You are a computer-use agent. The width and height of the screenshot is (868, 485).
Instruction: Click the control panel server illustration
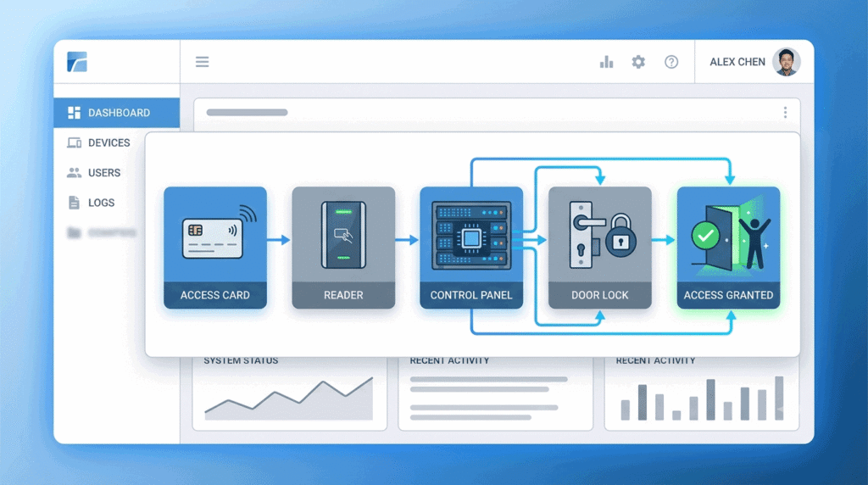tap(471, 236)
